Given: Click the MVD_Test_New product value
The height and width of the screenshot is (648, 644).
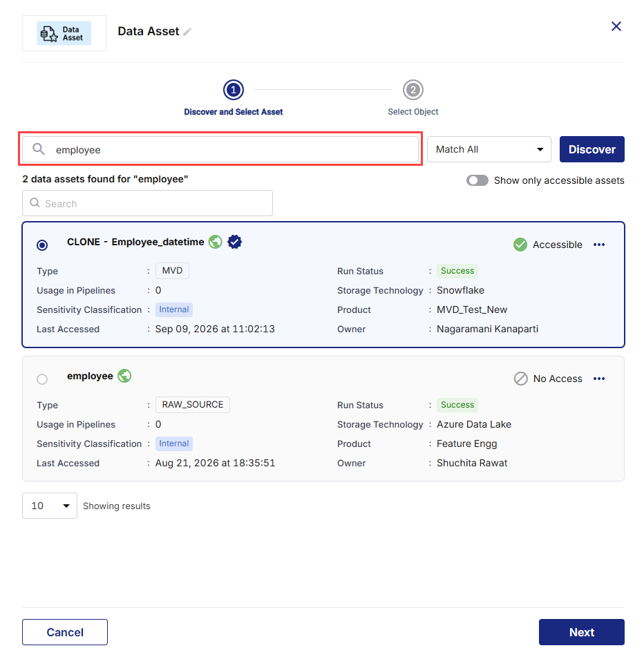Looking at the screenshot, I should [x=472, y=309].
